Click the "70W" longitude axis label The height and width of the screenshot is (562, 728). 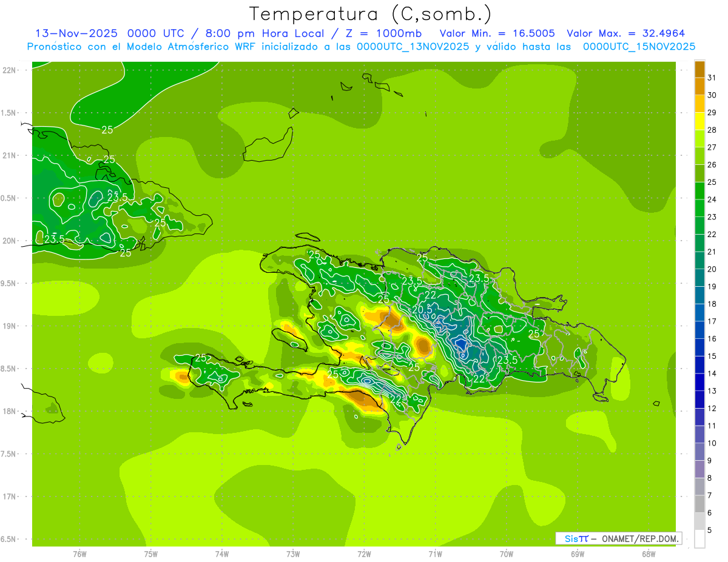pos(507,554)
